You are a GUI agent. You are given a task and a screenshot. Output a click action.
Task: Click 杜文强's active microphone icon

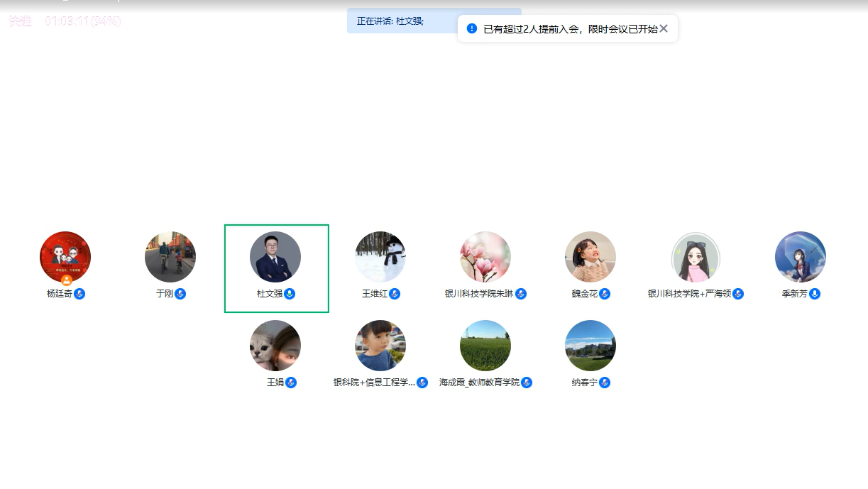coord(290,294)
